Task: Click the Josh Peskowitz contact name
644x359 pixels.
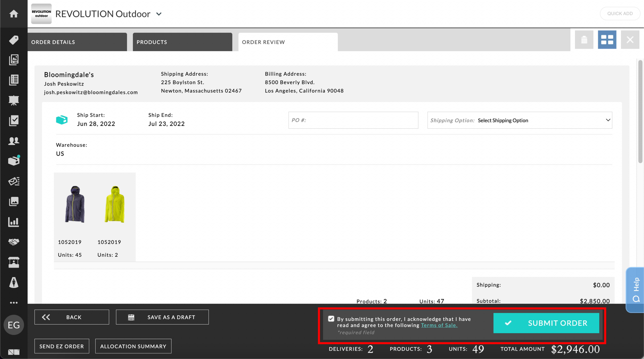Action: [64, 84]
